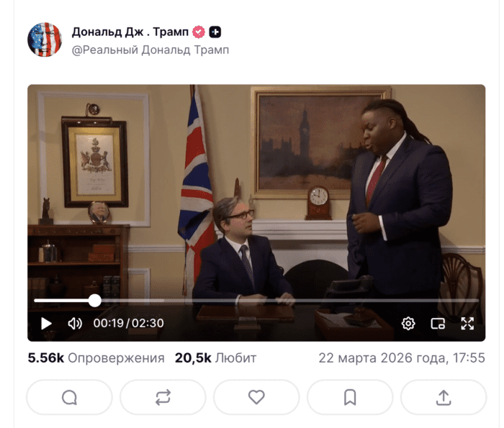The image size is (504, 428).
Task: Enable picture-in-picture mode
Action: (438, 324)
